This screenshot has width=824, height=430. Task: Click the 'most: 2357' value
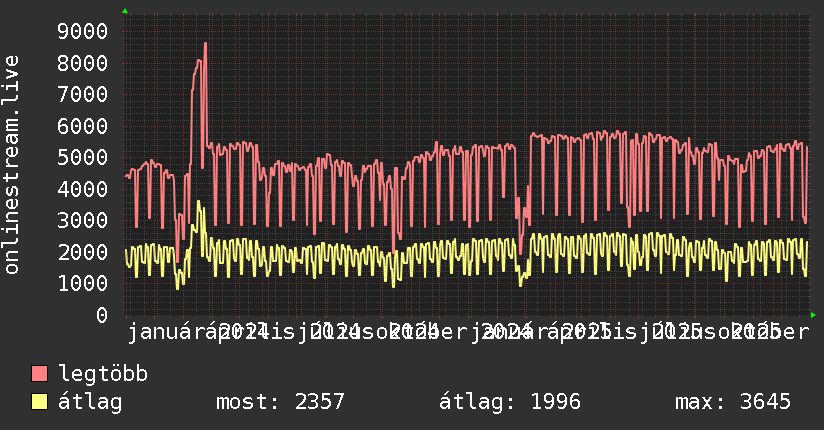pos(280,402)
